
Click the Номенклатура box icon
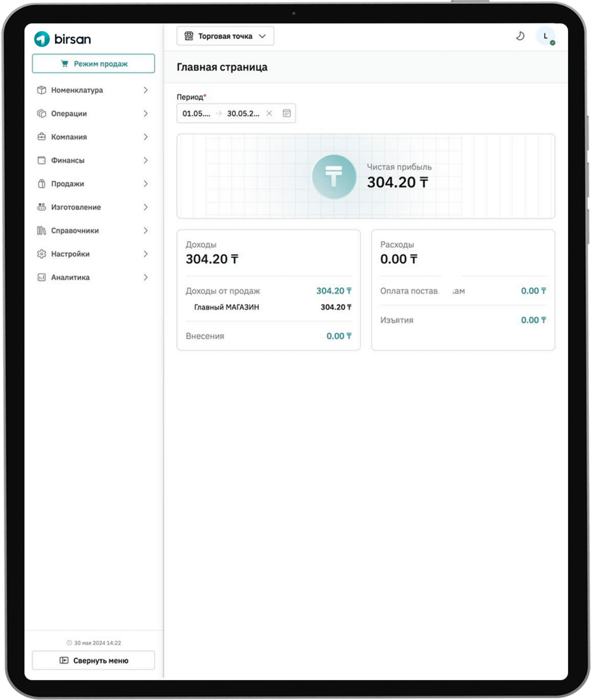pyautogui.click(x=42, y=90)
